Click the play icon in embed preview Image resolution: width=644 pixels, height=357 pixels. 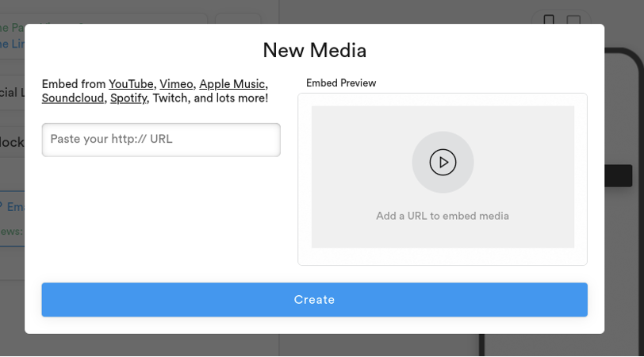443,162
